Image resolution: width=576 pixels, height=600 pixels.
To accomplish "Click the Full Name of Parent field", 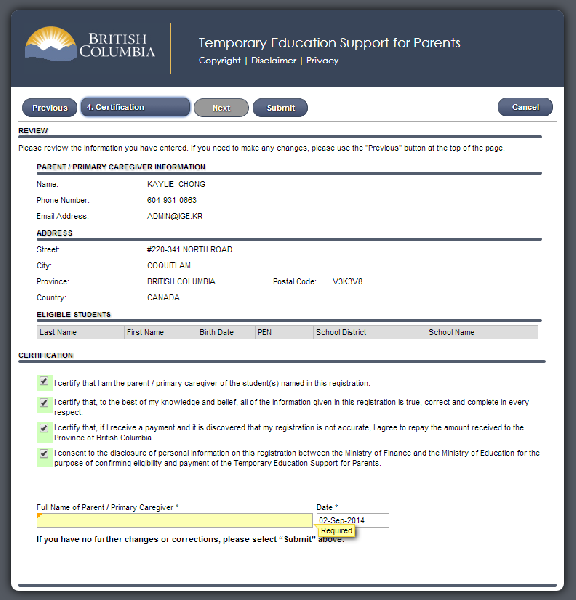I will (x=175, y=520).
